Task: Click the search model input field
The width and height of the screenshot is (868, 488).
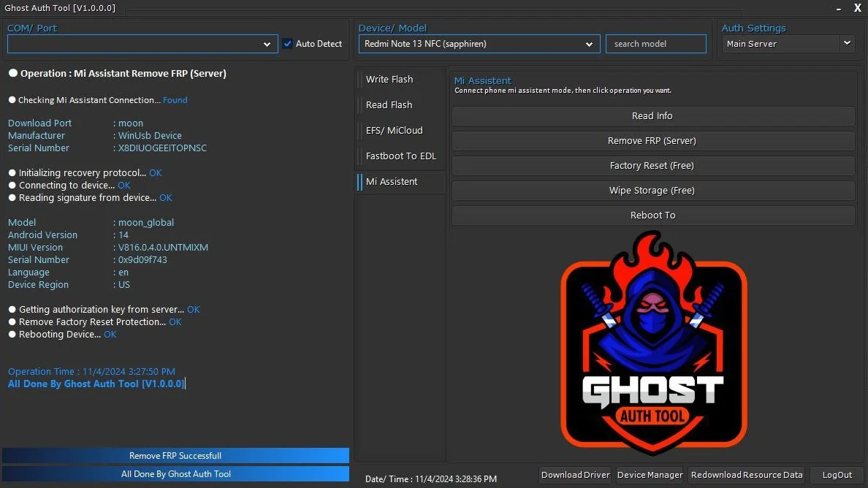Action: point(656,44)
